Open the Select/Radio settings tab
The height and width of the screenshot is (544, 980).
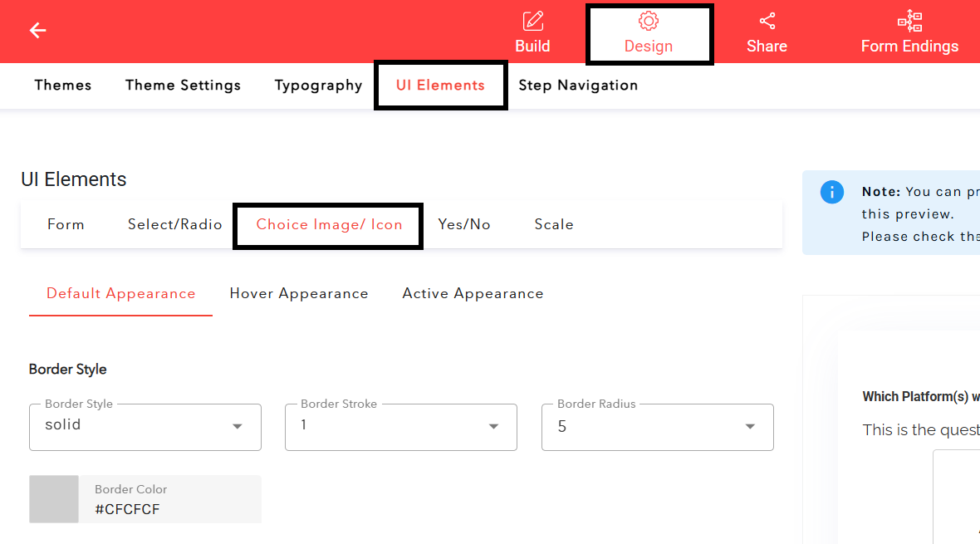[174, 224]
